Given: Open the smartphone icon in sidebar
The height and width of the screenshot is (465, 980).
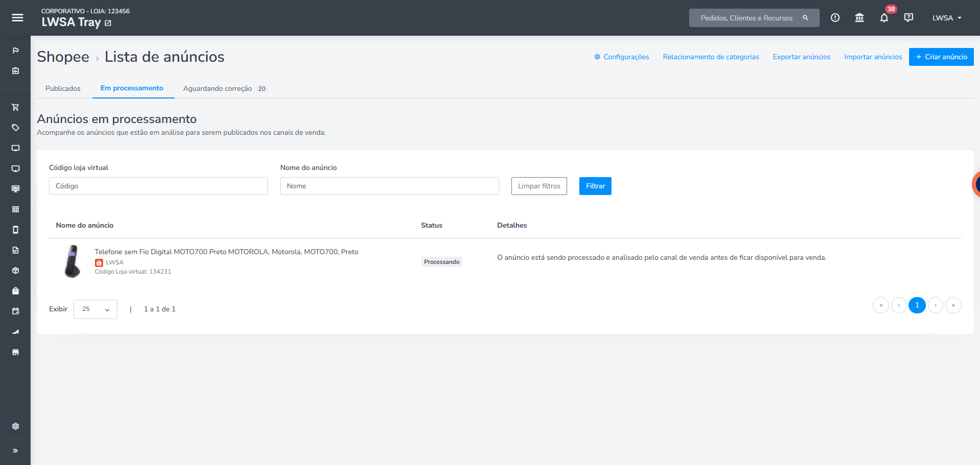Looking at the screenshot, I should click(15, 230).
